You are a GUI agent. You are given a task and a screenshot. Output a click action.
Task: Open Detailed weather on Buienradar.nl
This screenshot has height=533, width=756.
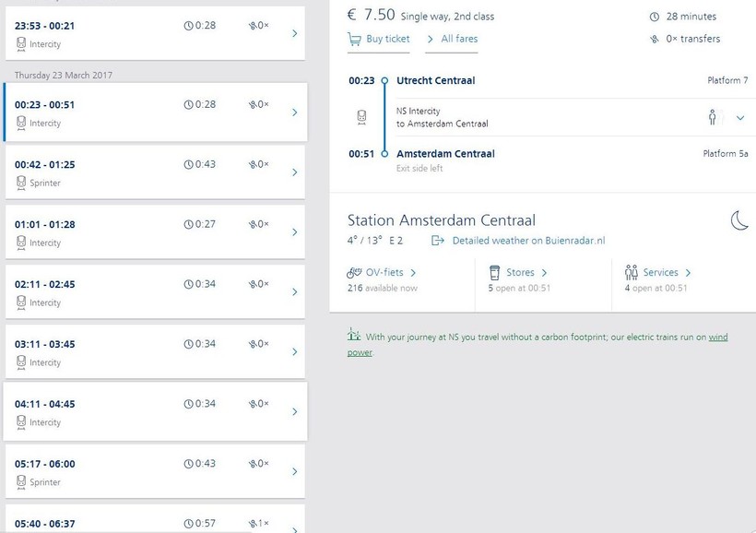point(528,241)
